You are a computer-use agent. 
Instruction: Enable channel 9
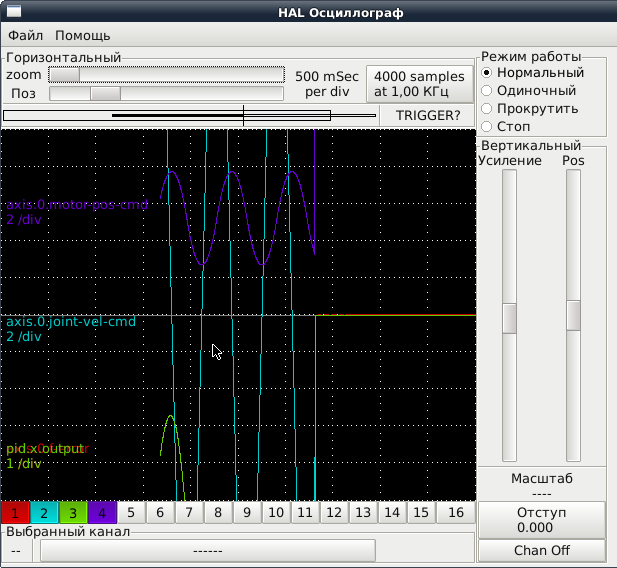click(x=247, y=512)
